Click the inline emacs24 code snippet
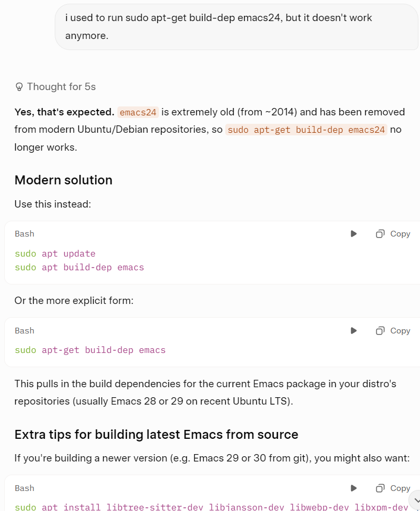The width and height of the screenshot is (420, 511). (138, 112)
